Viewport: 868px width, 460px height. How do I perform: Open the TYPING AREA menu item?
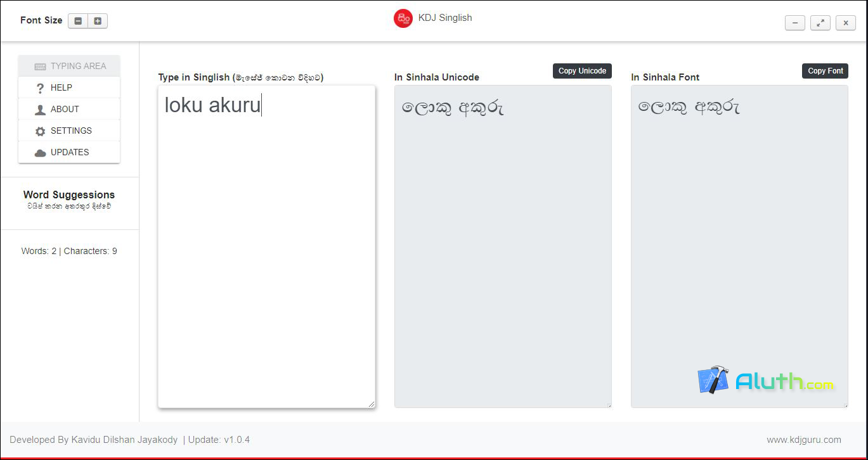pos(69,66)
